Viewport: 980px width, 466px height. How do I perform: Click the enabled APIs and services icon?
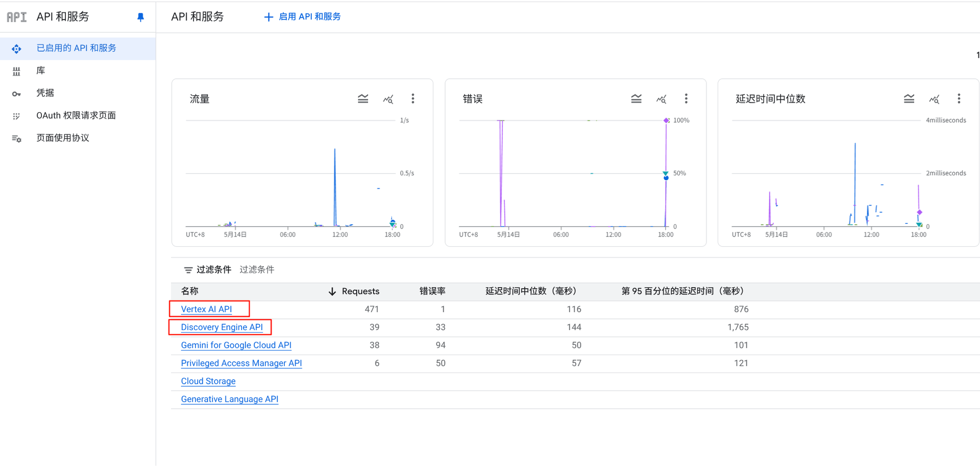16,49
